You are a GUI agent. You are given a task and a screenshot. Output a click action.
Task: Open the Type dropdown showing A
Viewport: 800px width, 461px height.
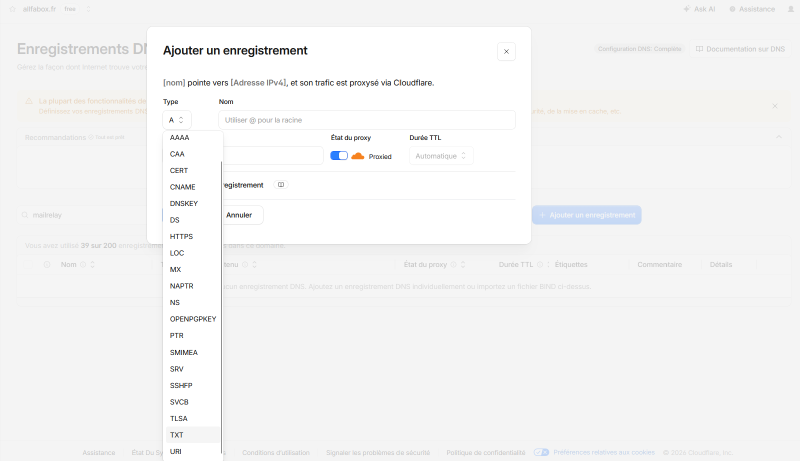[x=177, y=120]
